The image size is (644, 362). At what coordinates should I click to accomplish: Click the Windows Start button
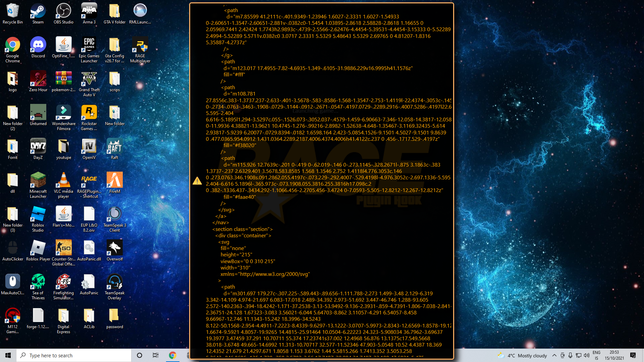tap(8, 355)
